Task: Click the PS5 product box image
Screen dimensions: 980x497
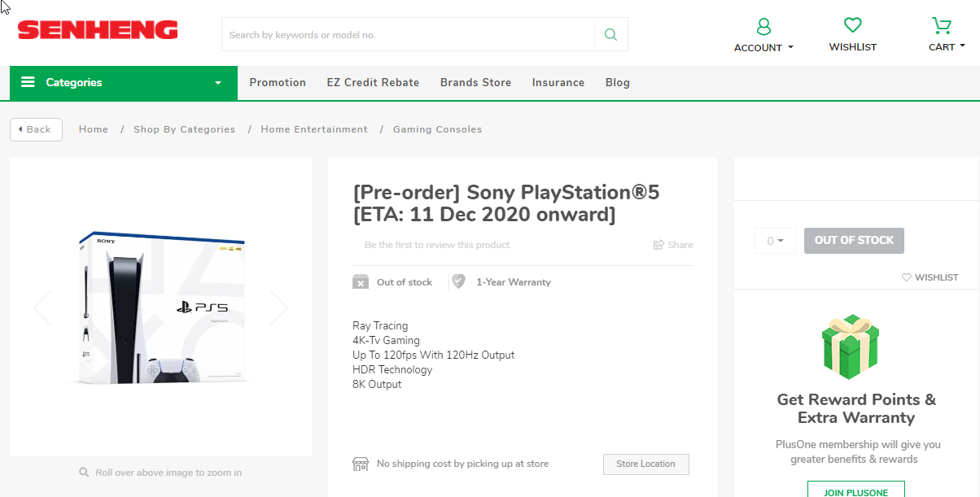Action: pos(161,307)
